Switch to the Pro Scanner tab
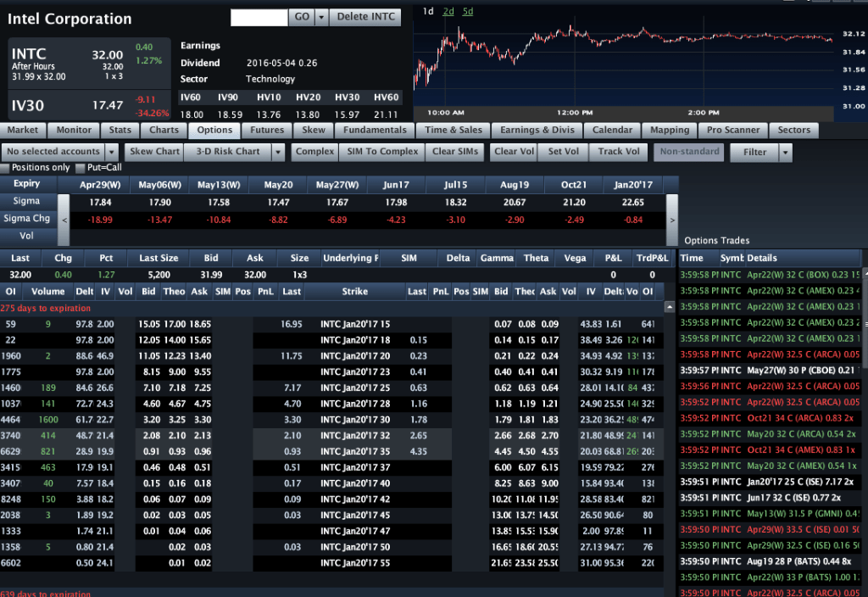 coord(733,130)
